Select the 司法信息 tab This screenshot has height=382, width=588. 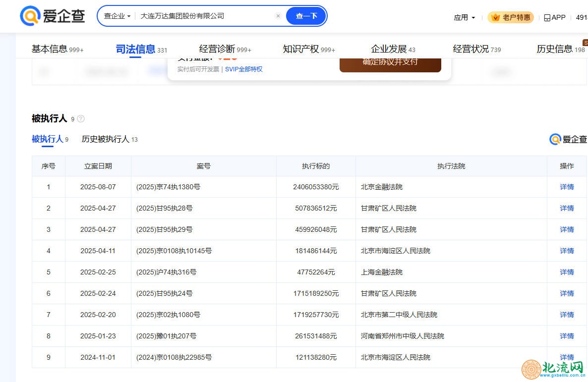141,49
